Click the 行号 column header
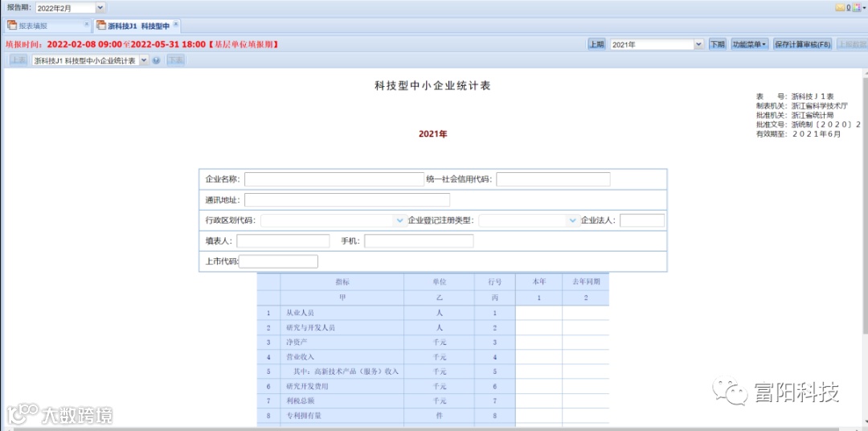Image resolution: width=868 pixels, height=431 pixels. point(495,282)
